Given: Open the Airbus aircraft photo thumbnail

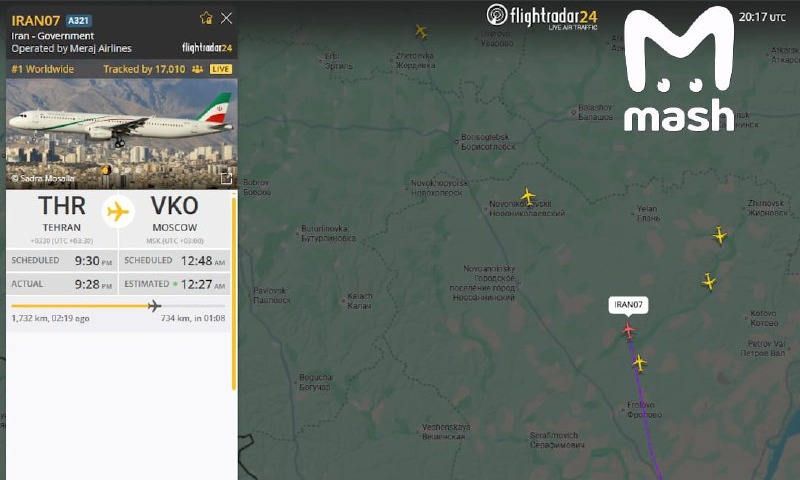Looking at the screenshot, I should (x=121, y=134).
